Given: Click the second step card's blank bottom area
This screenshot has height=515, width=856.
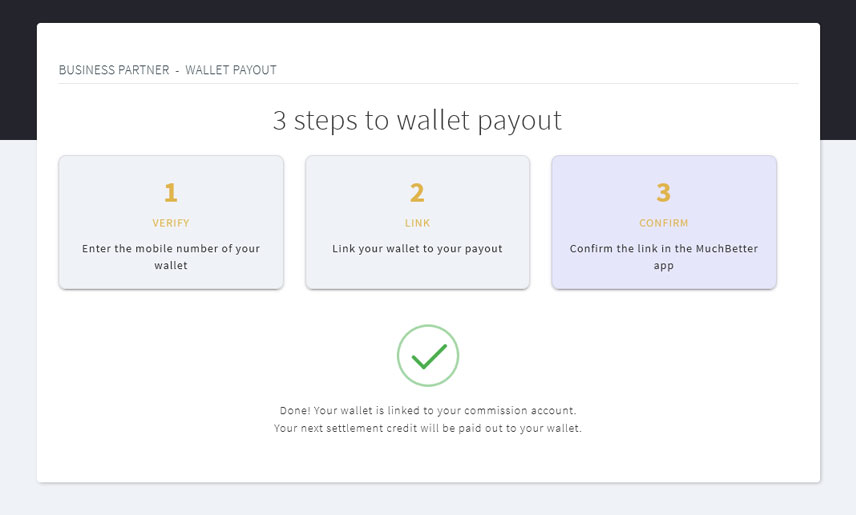Looking at the screenshot, I should (x=417, y=275).
